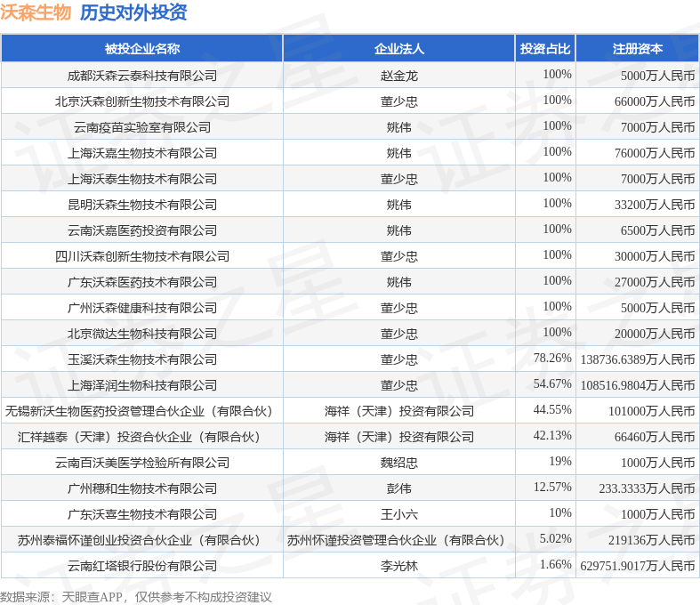Image resolution: width=700 pixels, height=605 pixels.
Task: Select the 54.67% investment ratio
Action: (552, 383)
